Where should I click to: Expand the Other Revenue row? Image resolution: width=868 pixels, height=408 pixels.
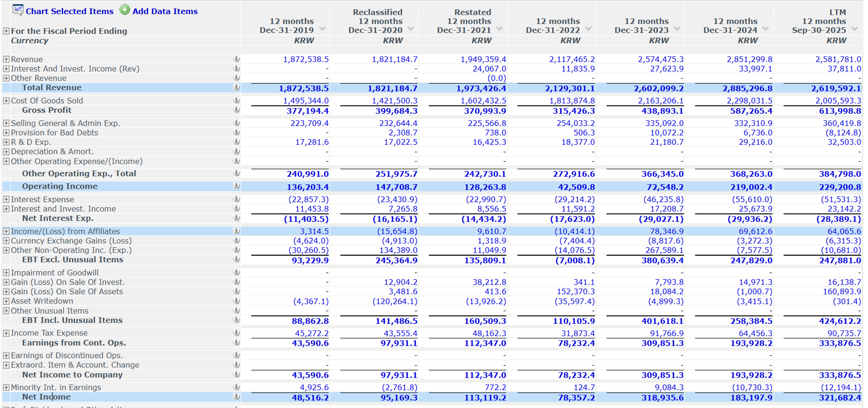coord(6,78)
